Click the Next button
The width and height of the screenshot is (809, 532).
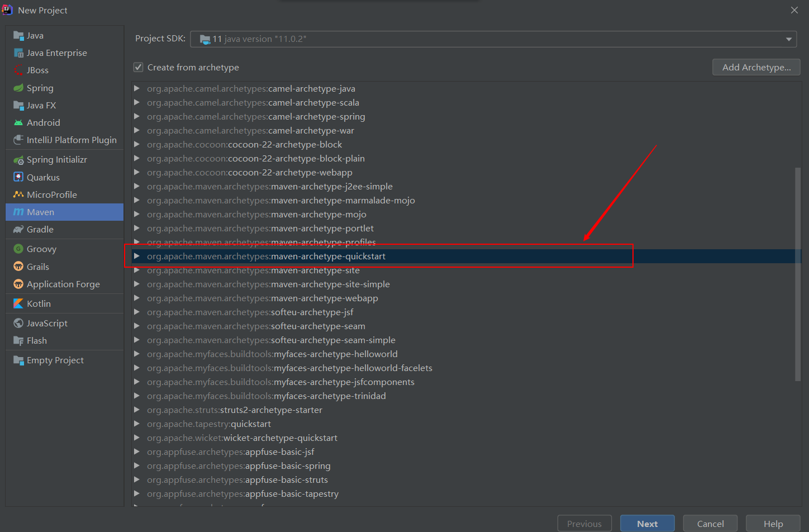click(648, 524)
